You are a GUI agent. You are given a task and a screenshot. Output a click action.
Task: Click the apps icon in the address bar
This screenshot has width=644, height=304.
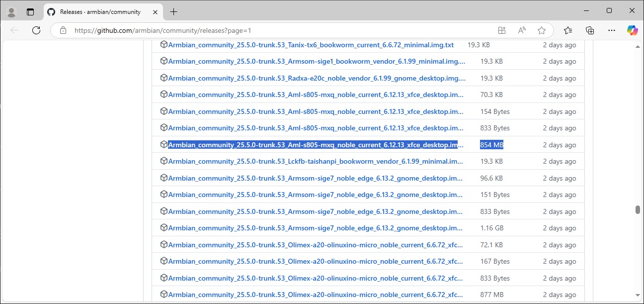pyautogui.click(x=502, y=30)
